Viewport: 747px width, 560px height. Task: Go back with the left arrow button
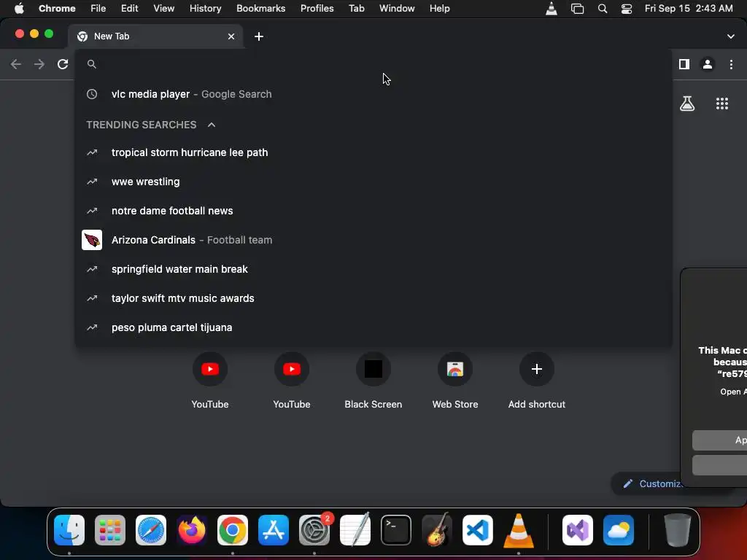tap(16, 64)
